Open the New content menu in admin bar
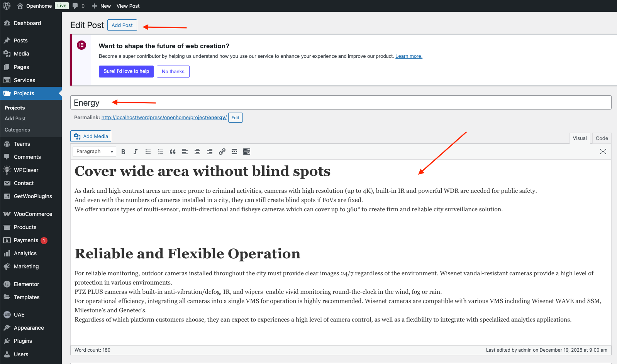617x364 pixels. coord(101,6)
